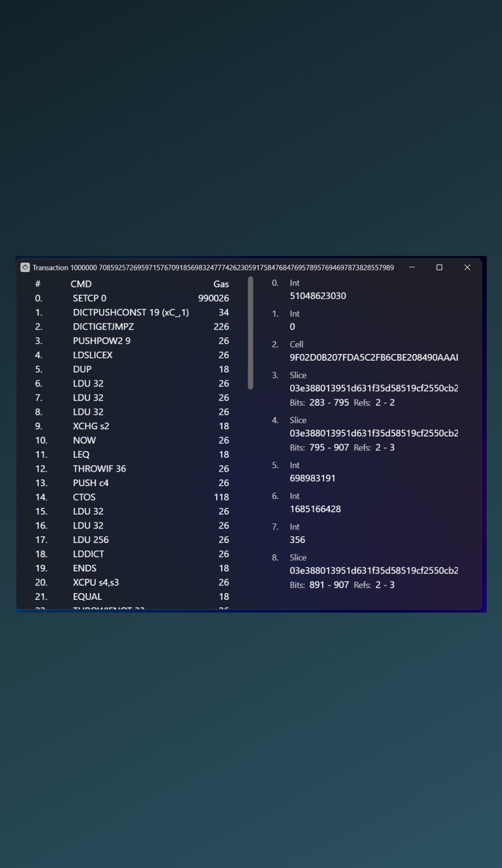502x868 pixels.
Task: Click the Bits 795 - 907 label
Action: pyautogui.click(x=319, y=448)
